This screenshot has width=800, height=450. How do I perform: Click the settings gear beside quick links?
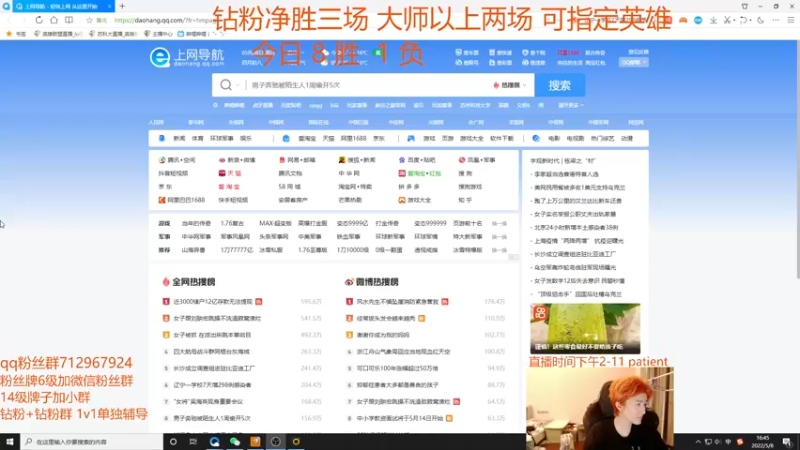(x=215, y=105)
